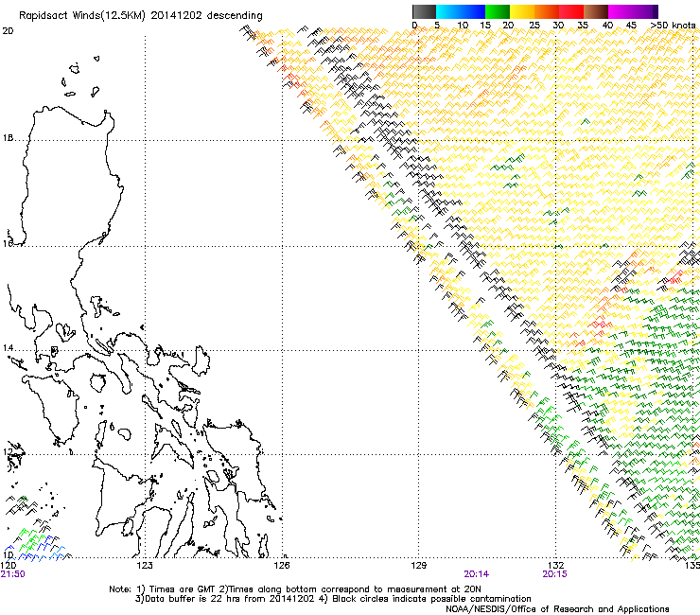This screenshot has width=700, height=615.
Task: Click the 'NOAA/NESDIS/Office of Research and Applications' credit
Action: point(557,609)
